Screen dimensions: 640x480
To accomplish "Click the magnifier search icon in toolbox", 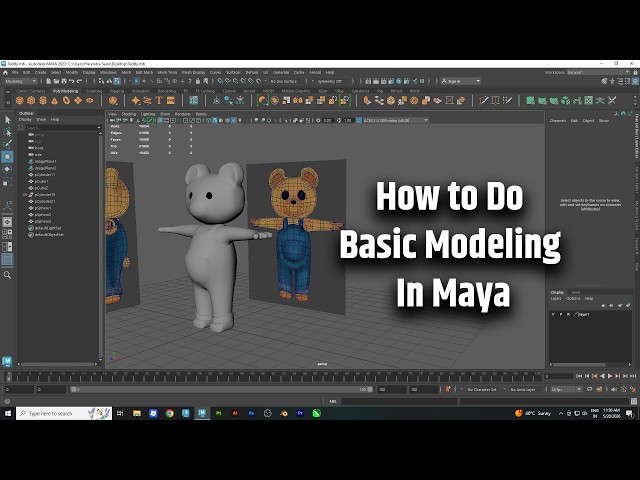I will pos(7,275).
